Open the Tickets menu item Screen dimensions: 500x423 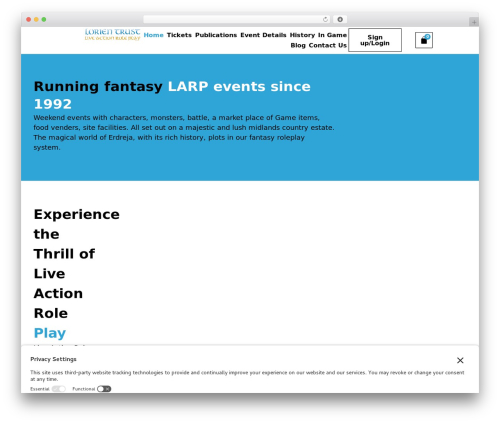pyautogui.click(x=179, y=35)
